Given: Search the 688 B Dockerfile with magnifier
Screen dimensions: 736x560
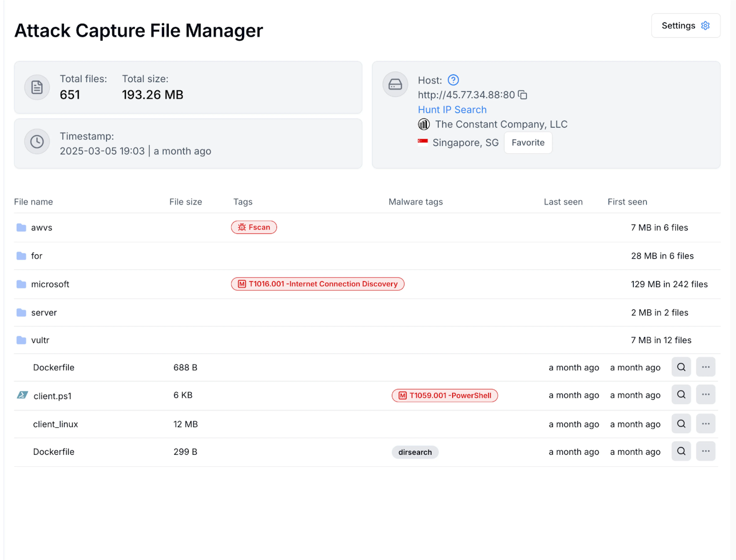Looking at the screenshot, I should (x=681, y=367).
